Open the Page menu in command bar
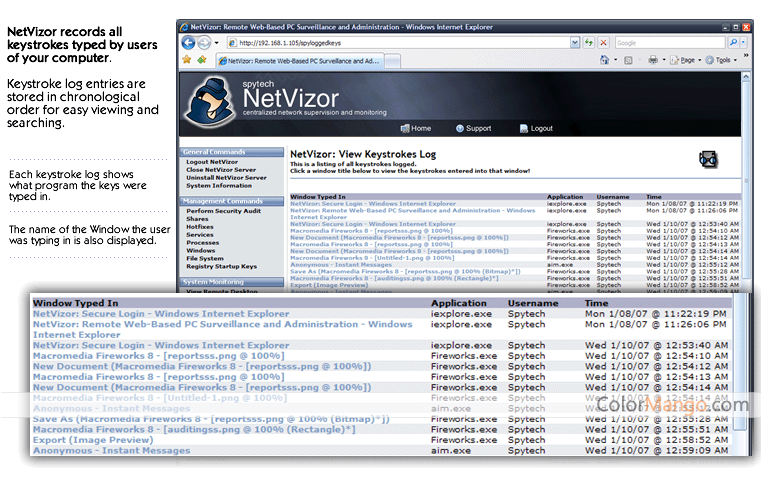Screen dimensions: 761x477 (x=686, y=60)
